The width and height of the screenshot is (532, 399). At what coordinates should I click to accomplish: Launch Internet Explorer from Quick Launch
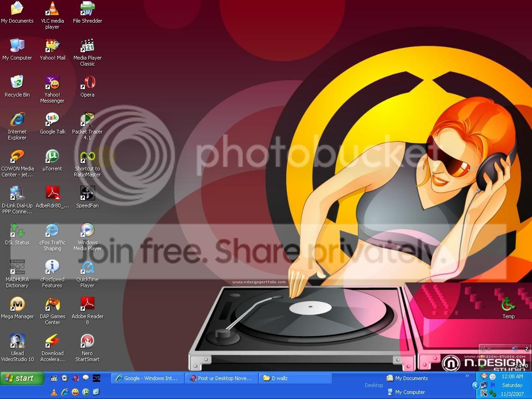pos(65,392)
